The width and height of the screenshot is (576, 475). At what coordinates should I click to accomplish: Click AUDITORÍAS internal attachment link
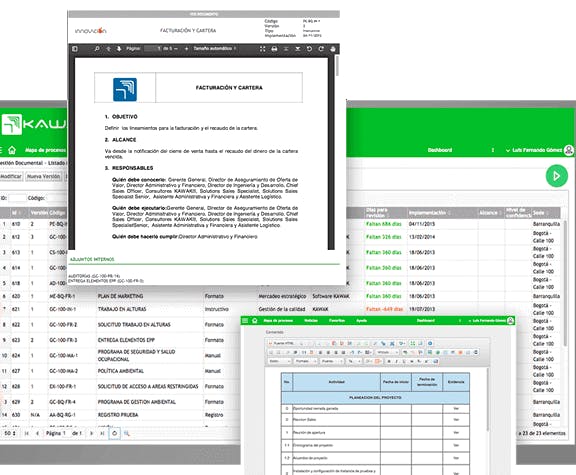(x=94, y=276)
